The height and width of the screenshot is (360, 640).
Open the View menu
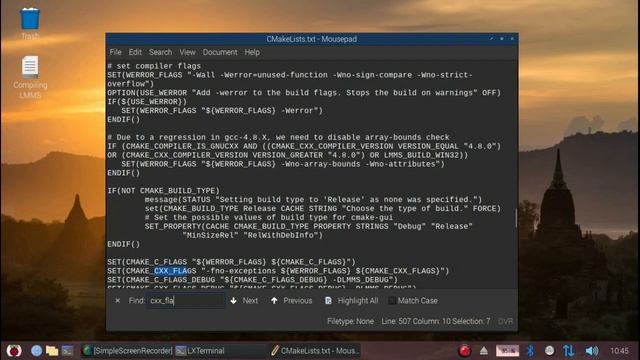coord(187,52)
